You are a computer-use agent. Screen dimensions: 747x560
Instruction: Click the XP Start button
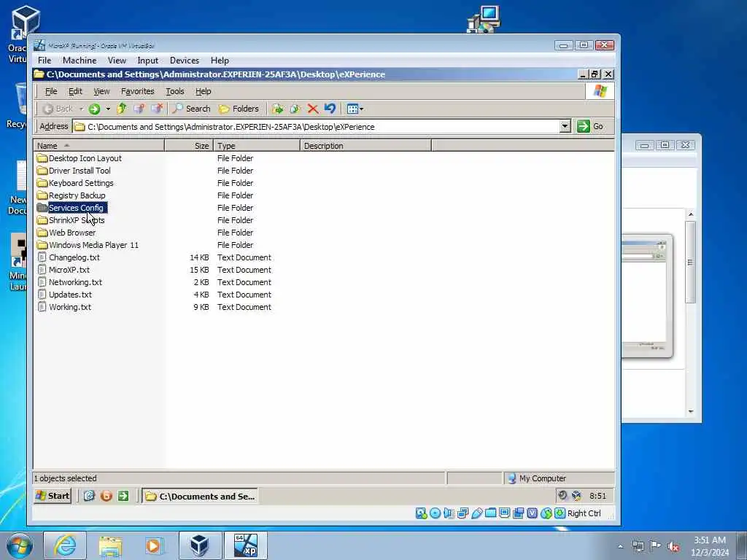tap(53, 496)
